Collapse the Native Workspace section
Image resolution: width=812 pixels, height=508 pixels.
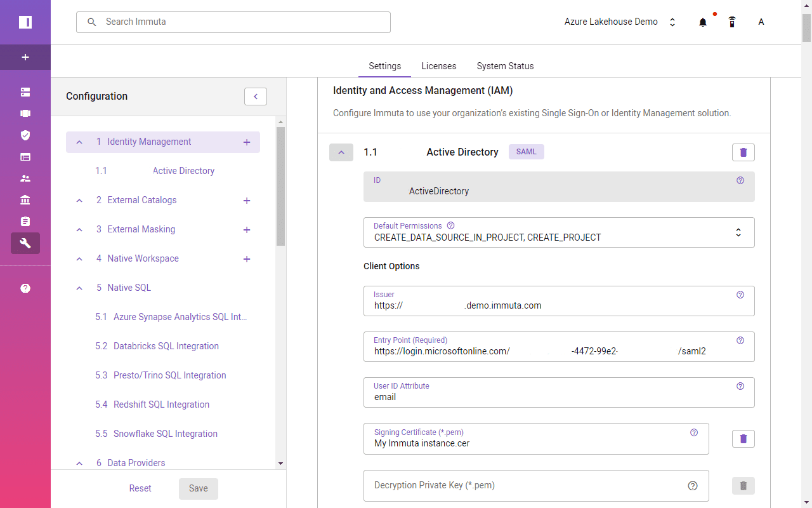79,259
